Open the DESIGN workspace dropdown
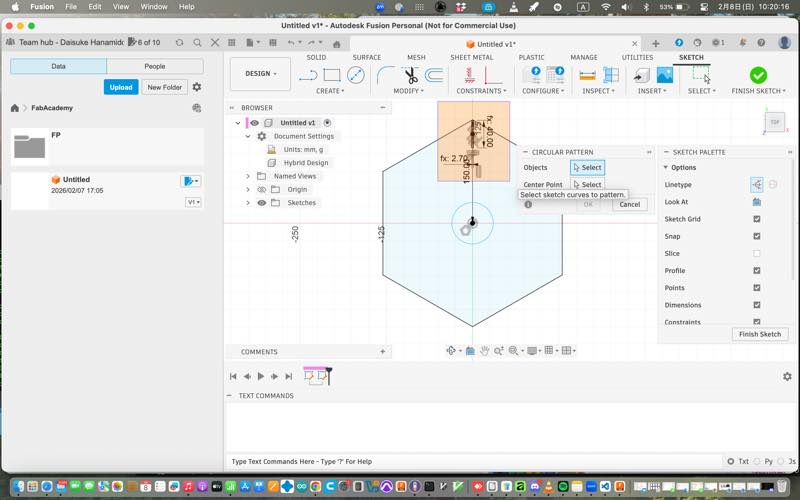 click(260, 74)
